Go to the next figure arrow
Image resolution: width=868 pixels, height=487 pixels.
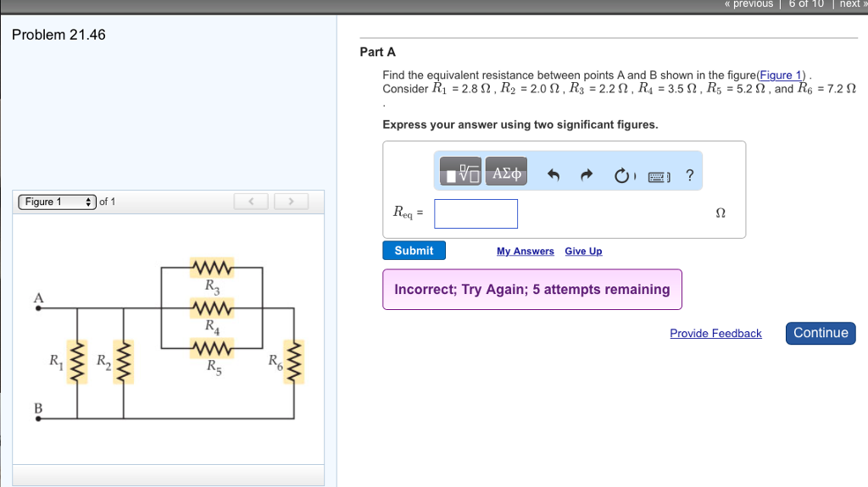coord(292,202)
